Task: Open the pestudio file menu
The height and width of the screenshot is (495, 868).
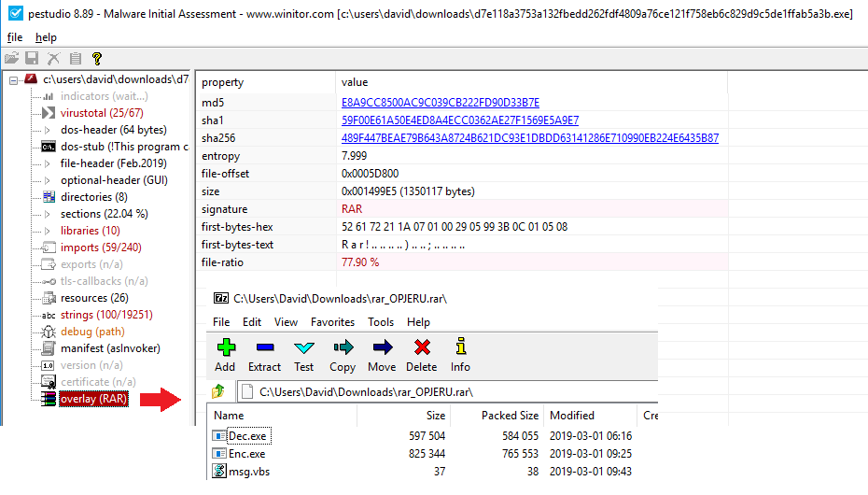Action: pyautogui.click(x=15, y=37)
